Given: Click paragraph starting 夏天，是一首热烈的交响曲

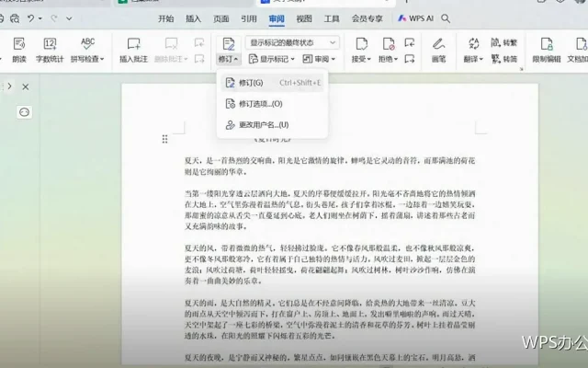Looking at the screenshot, I should [330, 167].
